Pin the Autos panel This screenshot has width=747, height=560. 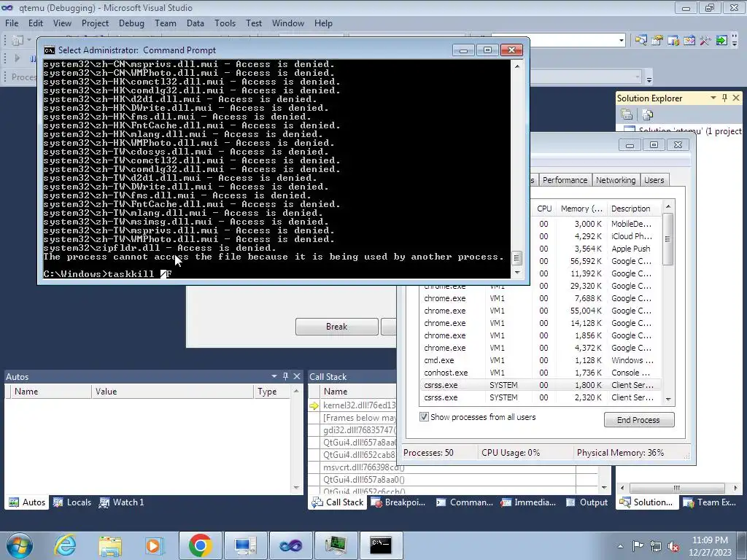(x=285, y=376)
